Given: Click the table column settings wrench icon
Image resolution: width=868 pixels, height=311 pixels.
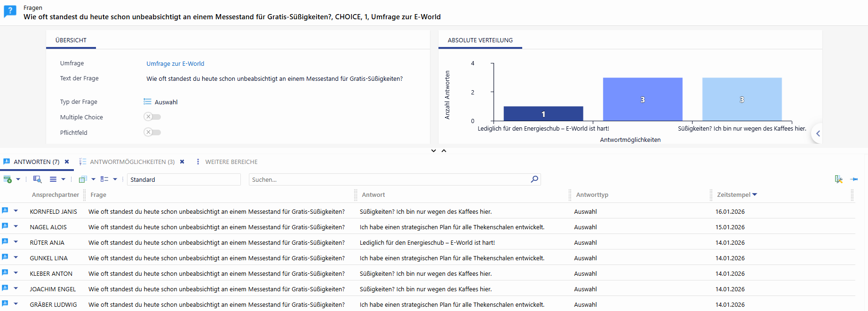Looking at the screenshot, I should (x=838, y=179).
